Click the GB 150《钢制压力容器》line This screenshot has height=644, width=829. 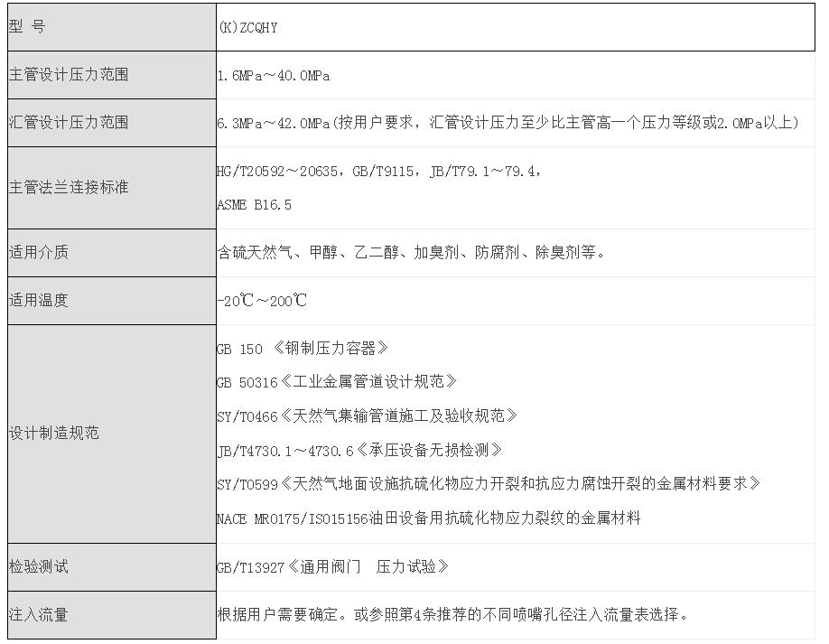click(x=303, y=349)
